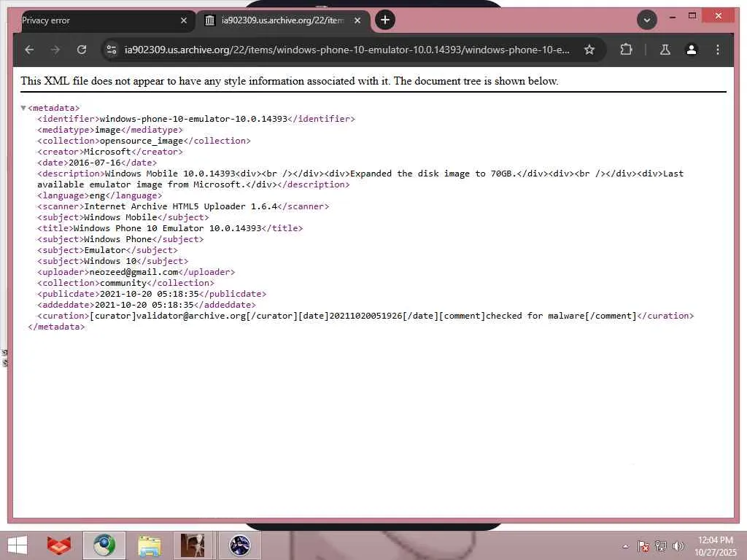Click the closing metadata tag

[56, 327]
